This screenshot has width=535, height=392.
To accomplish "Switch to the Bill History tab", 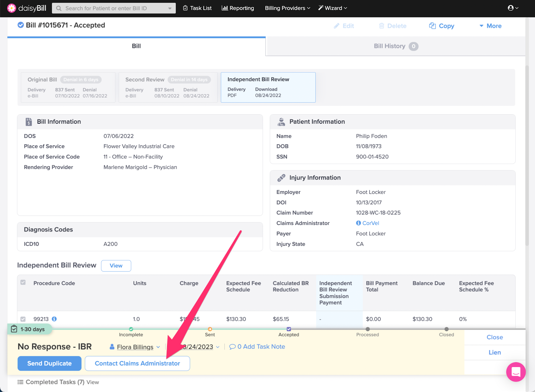I will tap(395, 46).
